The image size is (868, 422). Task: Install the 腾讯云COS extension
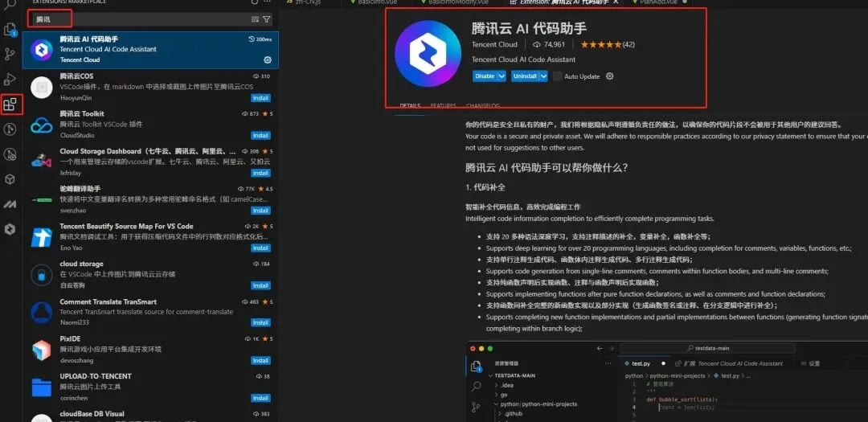[260, 98]
